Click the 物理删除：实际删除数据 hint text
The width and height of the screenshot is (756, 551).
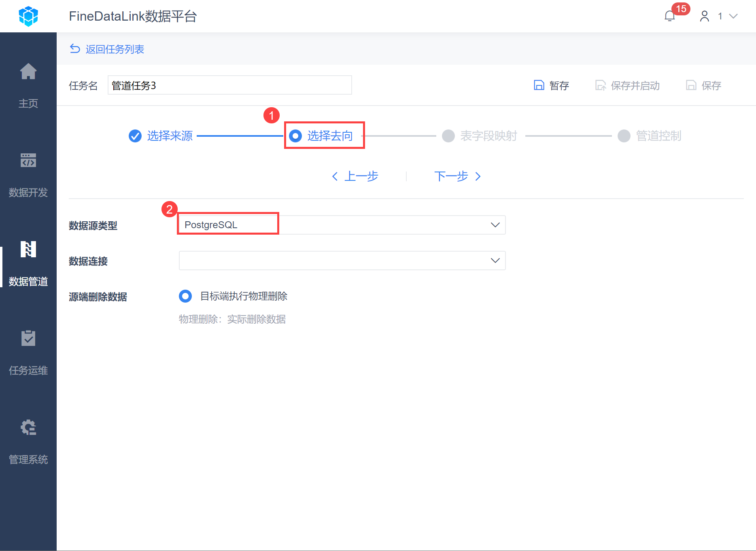coord(232,319)
